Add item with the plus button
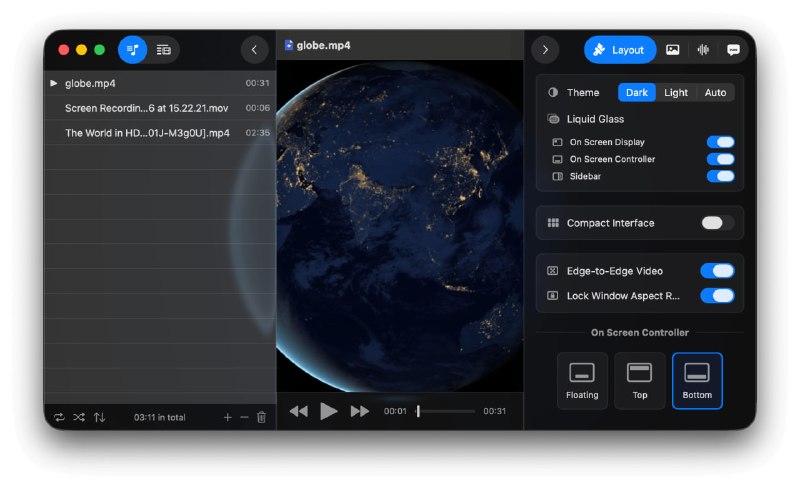This screenshot has height=488, width=800. pos(228,418)
